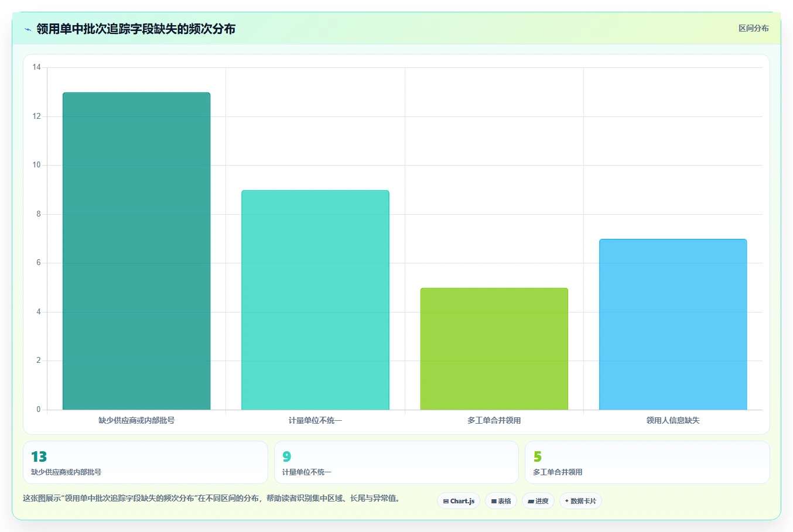Click y-axis value 10
The width and height of the screenshot is (793, 532).
37,165
